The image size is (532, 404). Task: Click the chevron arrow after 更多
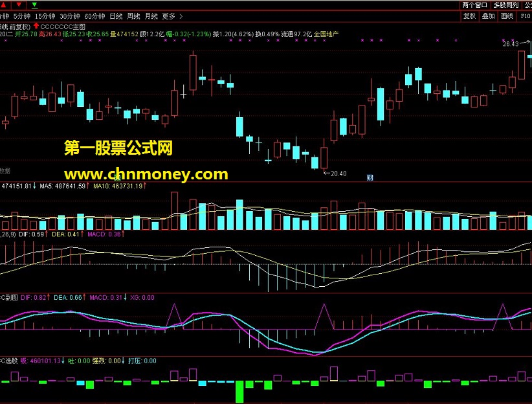pos(181,16)
